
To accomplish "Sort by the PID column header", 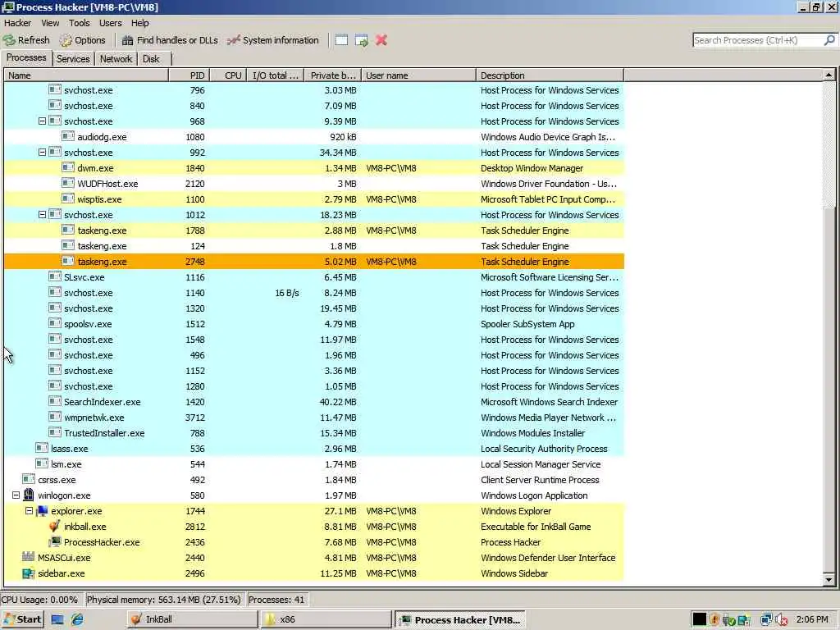I will pos(189,75).
